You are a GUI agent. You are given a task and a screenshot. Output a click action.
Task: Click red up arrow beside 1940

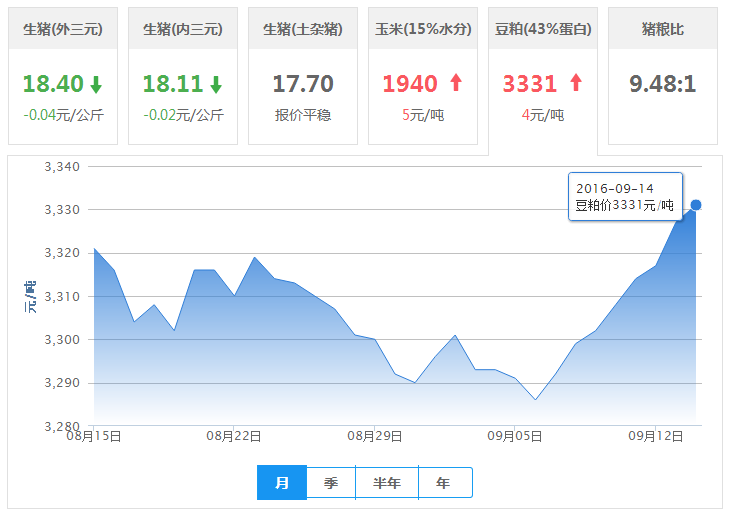[x=456, y=83]
